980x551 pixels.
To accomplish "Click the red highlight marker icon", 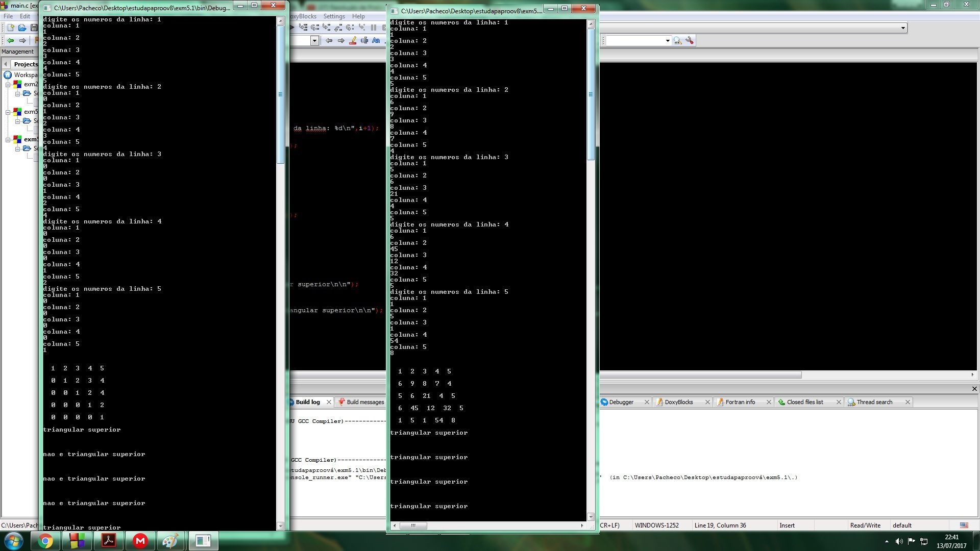I will 353,40.
